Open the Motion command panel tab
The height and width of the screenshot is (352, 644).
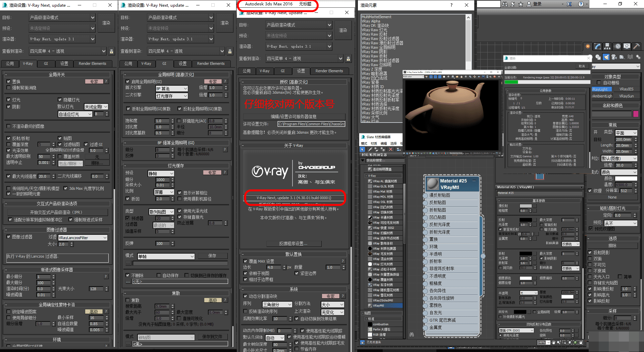point(617,46)
